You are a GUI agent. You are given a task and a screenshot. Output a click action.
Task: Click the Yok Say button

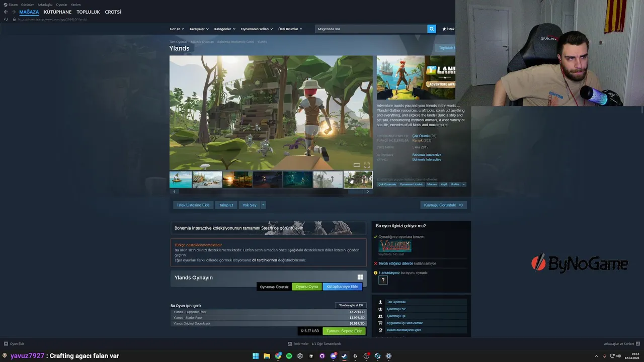[x=250, y=205]
